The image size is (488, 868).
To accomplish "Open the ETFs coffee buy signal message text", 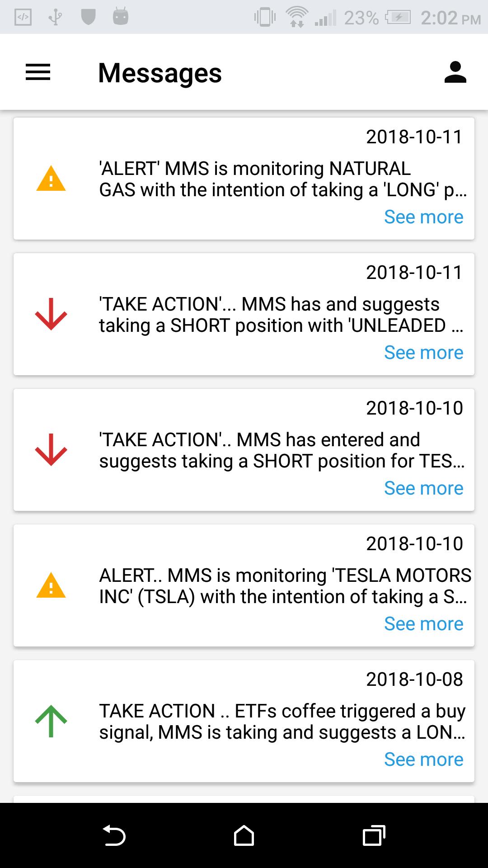I will pyautogui.click(x=282, y=722).
